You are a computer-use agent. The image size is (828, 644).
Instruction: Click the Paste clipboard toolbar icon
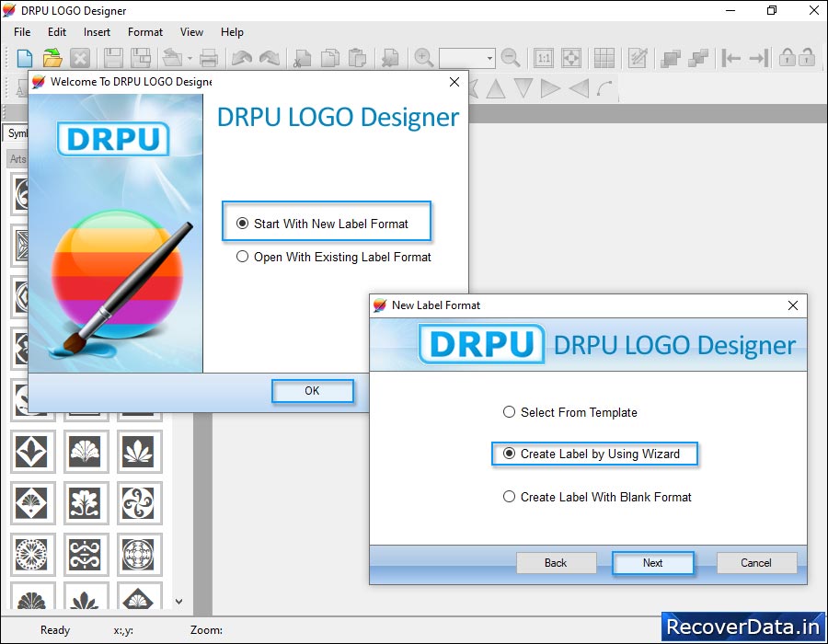(x=358, y=58)
